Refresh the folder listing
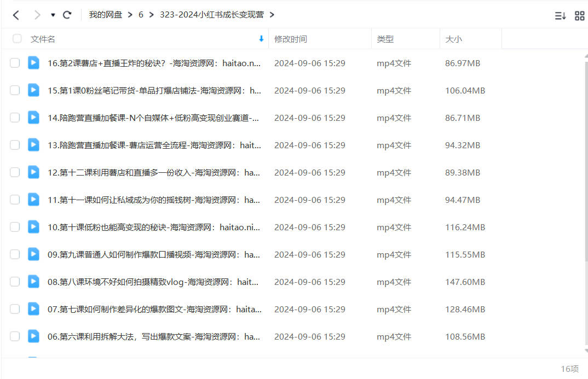 67,15
